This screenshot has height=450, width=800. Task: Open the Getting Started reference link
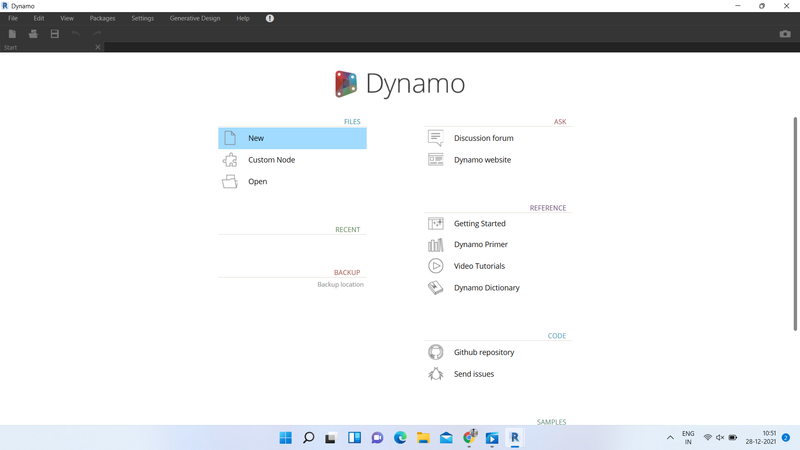pos(480,223)
